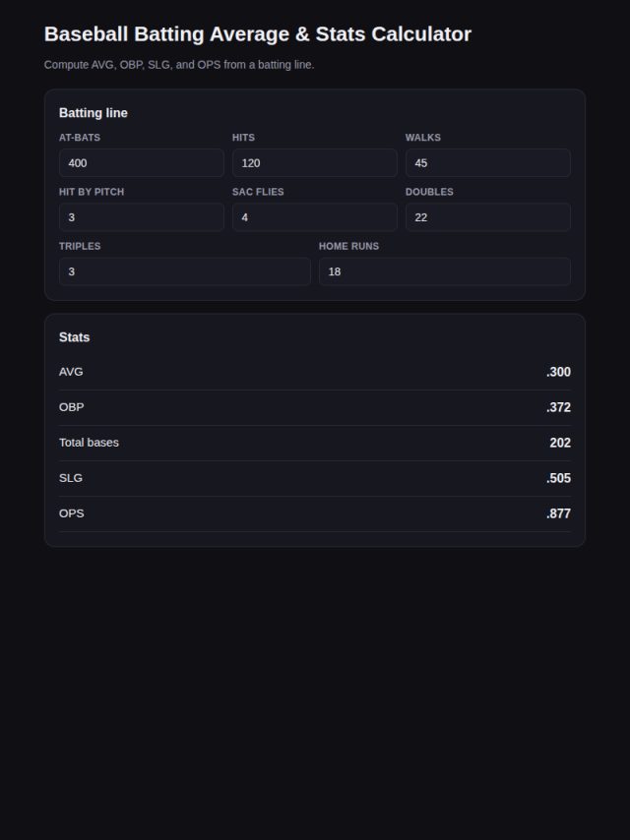Click the OBP result .372
This screenshot has width=630, height=840.
pos(558,407)
